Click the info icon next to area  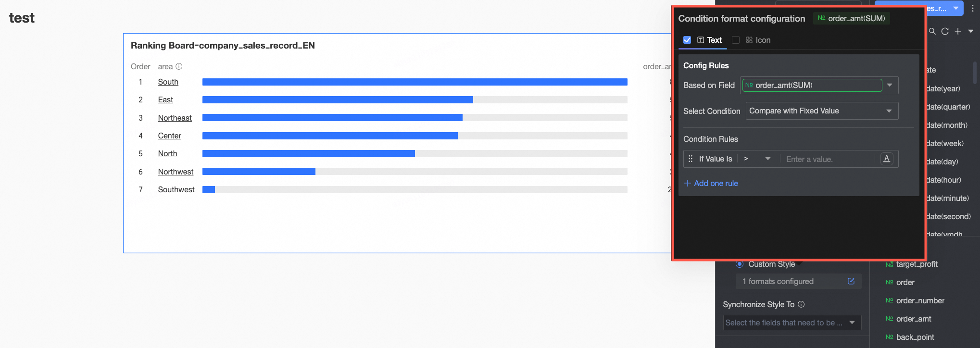[x=179, y=66]
